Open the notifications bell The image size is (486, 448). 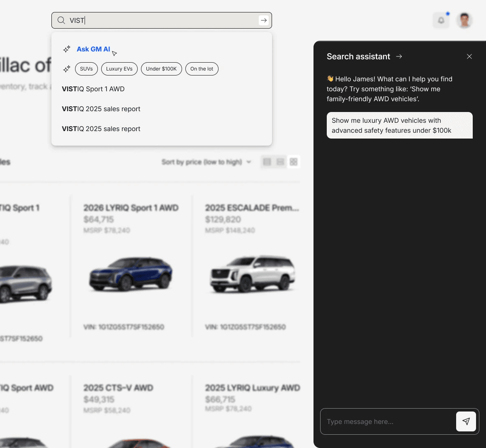point(441,20)
